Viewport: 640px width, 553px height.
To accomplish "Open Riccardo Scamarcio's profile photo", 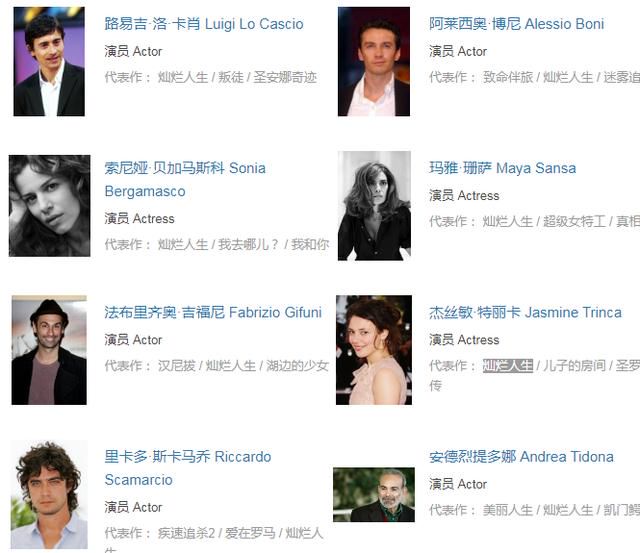I will pyautogui.click(x=49, y=494).
